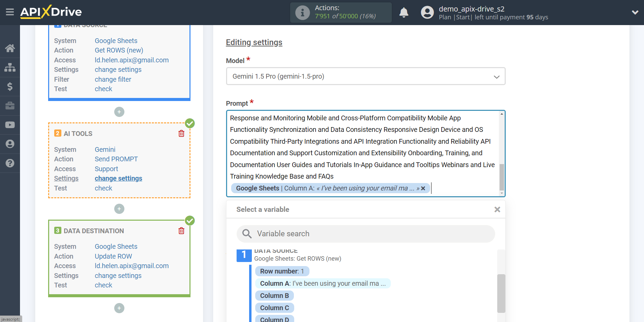Click the user avatar icon
This screenshot has height=322, width=644.
pyautogui.click(x=427, y=13)
